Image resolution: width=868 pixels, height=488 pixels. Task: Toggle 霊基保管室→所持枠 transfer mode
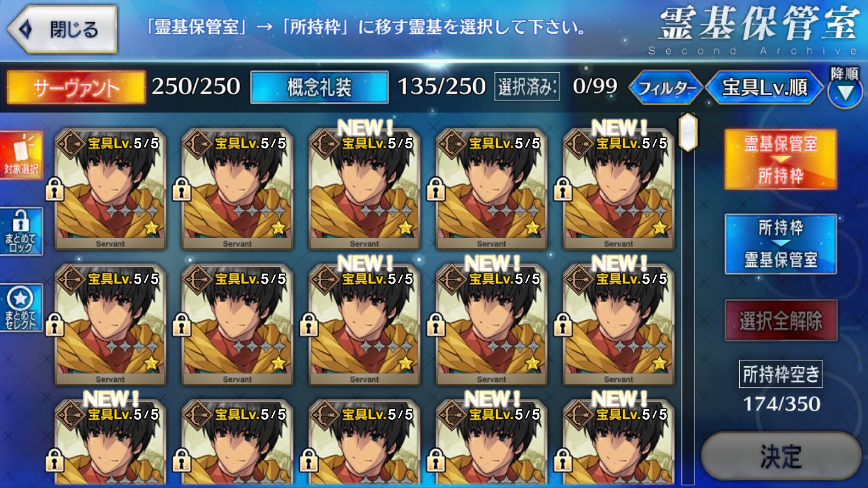781,159
